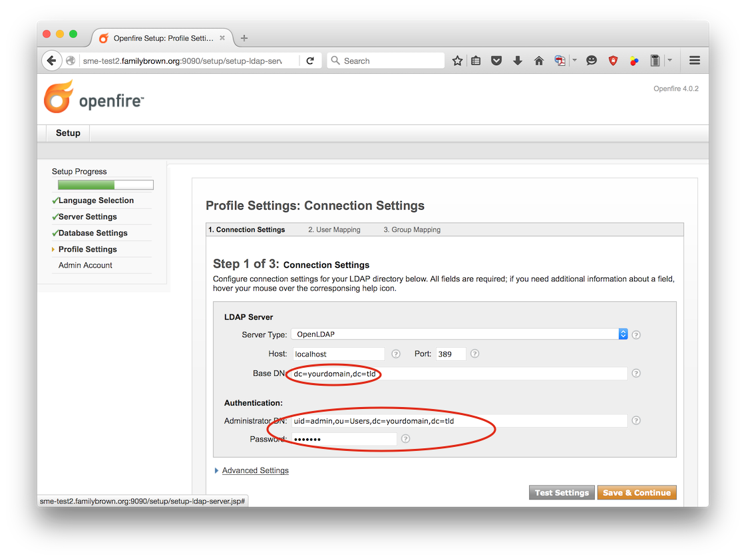Click the help icon beside Base DN
This screenshot has width=746, height=560.
[x=636, y=374]
